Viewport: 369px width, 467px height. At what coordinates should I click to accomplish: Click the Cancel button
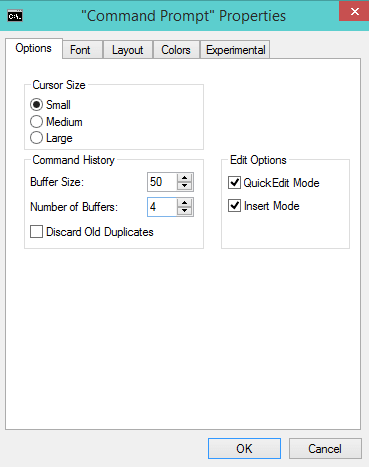click(325, 449)
